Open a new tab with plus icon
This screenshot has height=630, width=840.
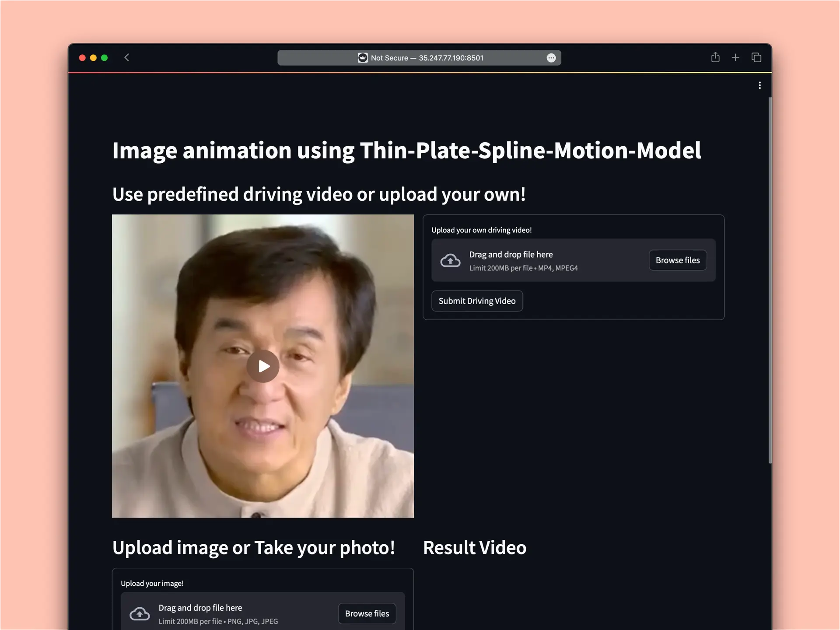pos(735,57)
